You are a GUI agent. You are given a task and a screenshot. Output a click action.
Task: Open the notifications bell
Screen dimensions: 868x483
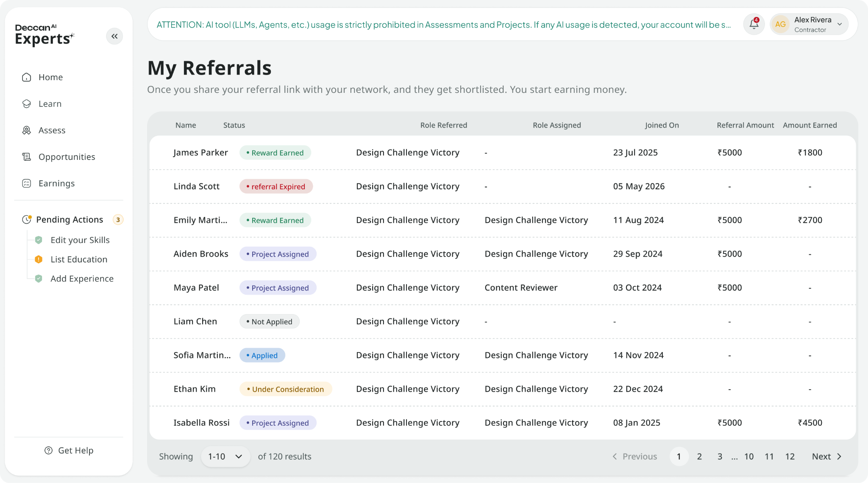[754, 24]
